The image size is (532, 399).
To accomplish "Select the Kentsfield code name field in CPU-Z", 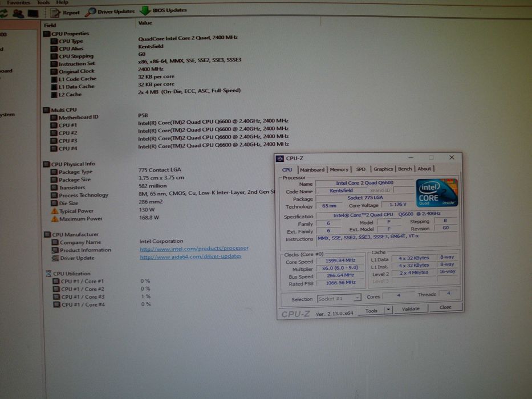I will (341, 191).
